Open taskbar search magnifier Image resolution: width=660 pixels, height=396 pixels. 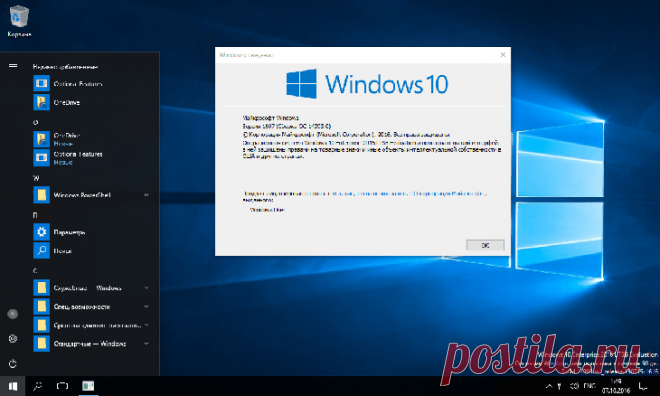[x=38, y=386]
